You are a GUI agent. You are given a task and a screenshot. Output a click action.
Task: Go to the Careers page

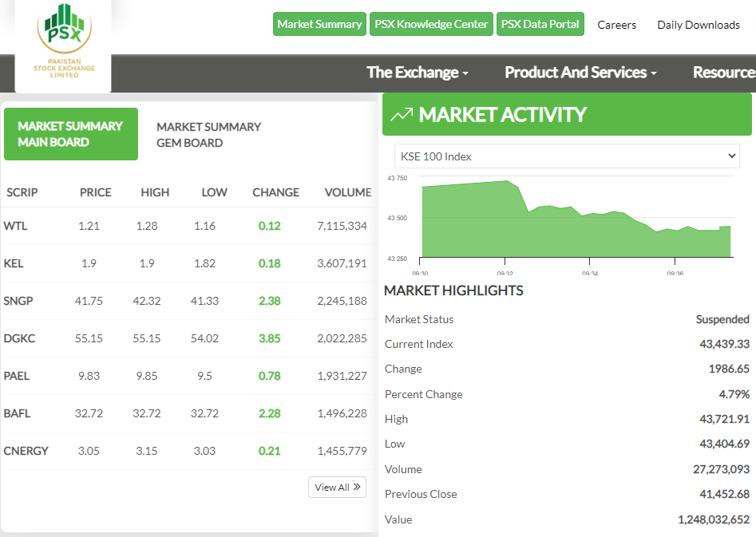click(616, 25)
